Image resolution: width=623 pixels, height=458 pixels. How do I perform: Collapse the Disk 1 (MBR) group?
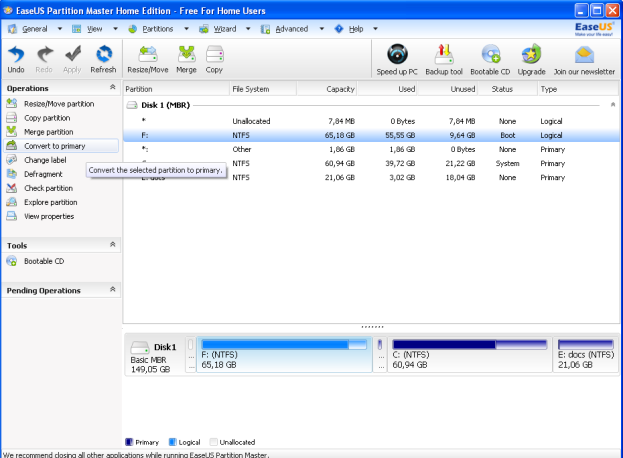(x=613, y=104)
